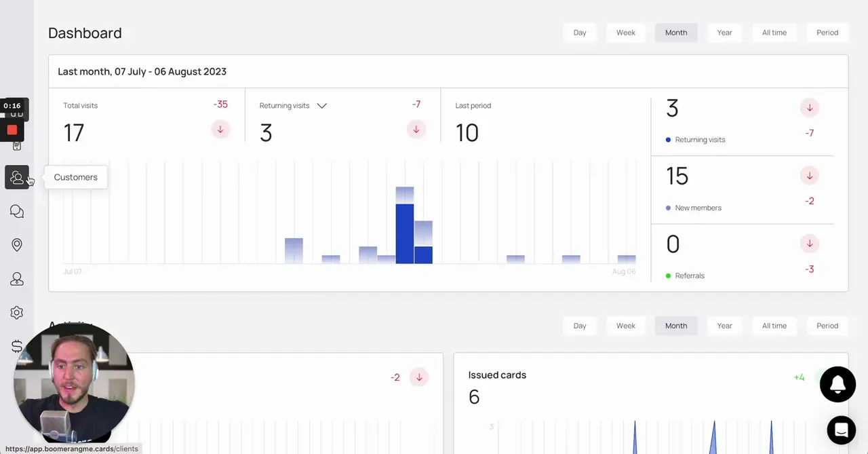Click the presenter webcam bubble
This screenshot has width=868, height=454.
(73, 383)
